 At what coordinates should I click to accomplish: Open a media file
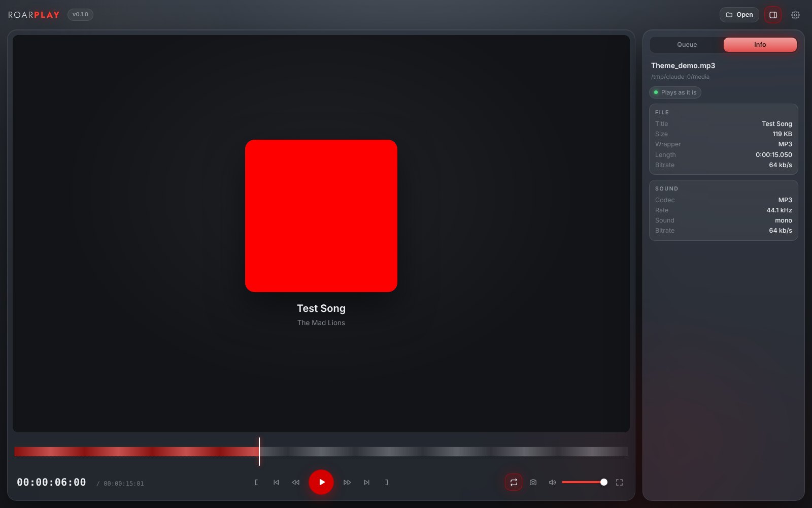[x=739, y=15]
